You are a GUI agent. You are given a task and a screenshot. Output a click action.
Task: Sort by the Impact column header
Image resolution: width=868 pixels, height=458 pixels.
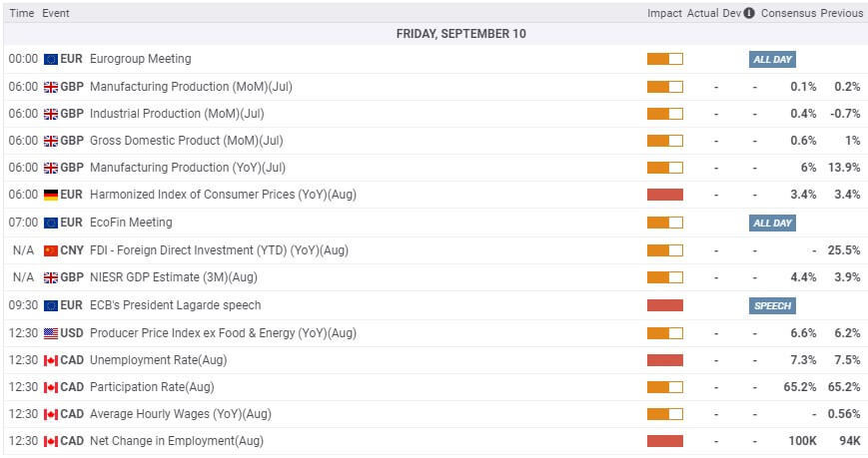[664, 14]
